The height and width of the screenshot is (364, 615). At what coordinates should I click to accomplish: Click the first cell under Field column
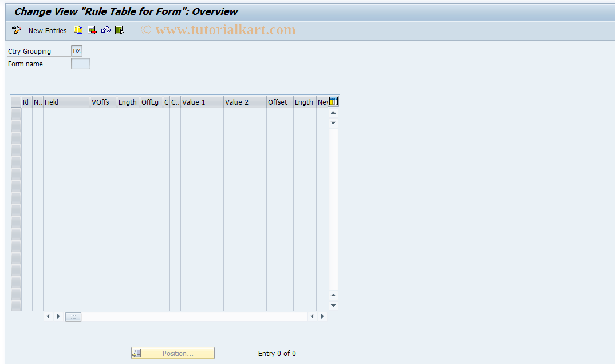click(66, 114)
